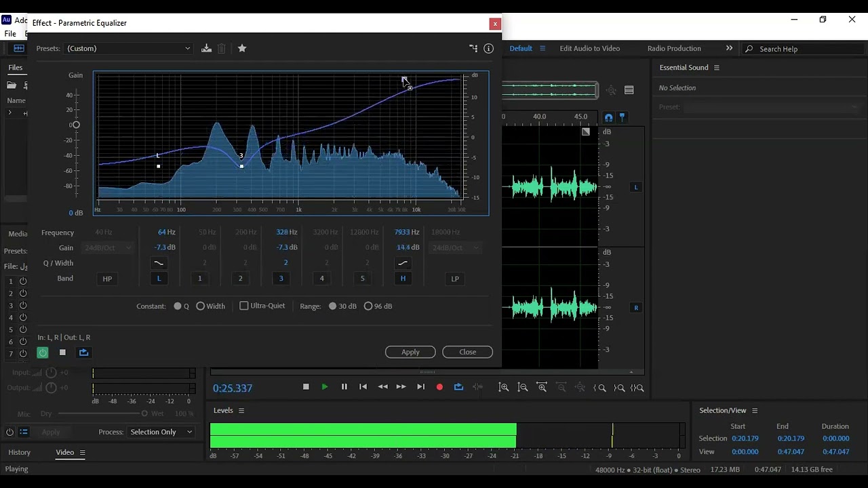Screen dimensions: 868x488
Task: Toggle effect power state in Parametric Equalizer
Action: coord(43,352)
